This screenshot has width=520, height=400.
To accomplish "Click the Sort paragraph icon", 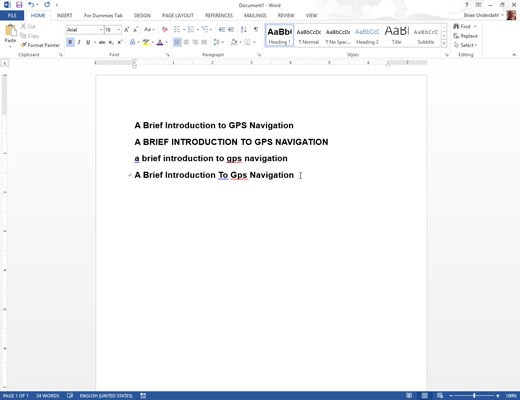I will [244, 30].
